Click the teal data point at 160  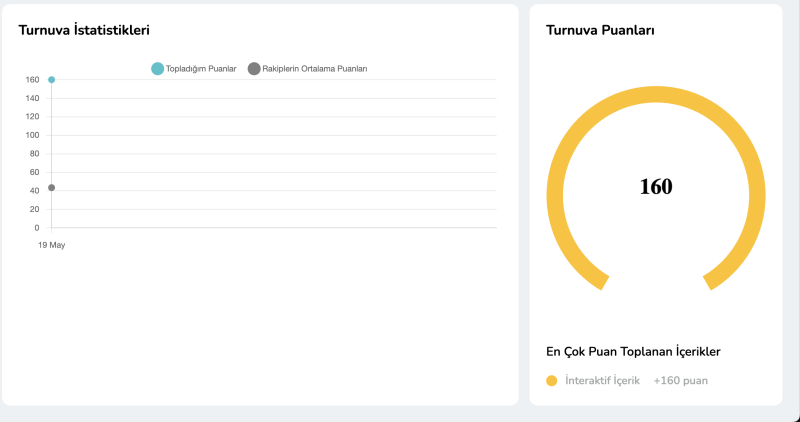click(x=51, y=80)
